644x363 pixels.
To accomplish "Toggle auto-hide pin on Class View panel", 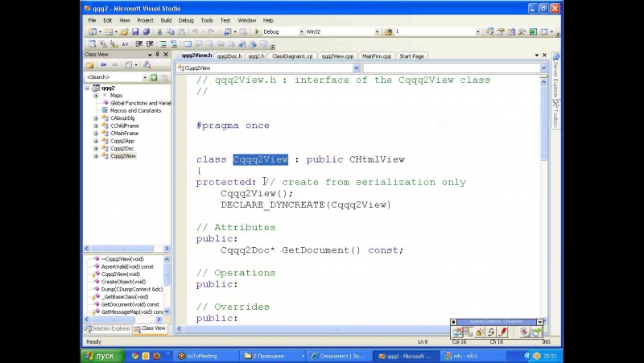I will point(159,55).
